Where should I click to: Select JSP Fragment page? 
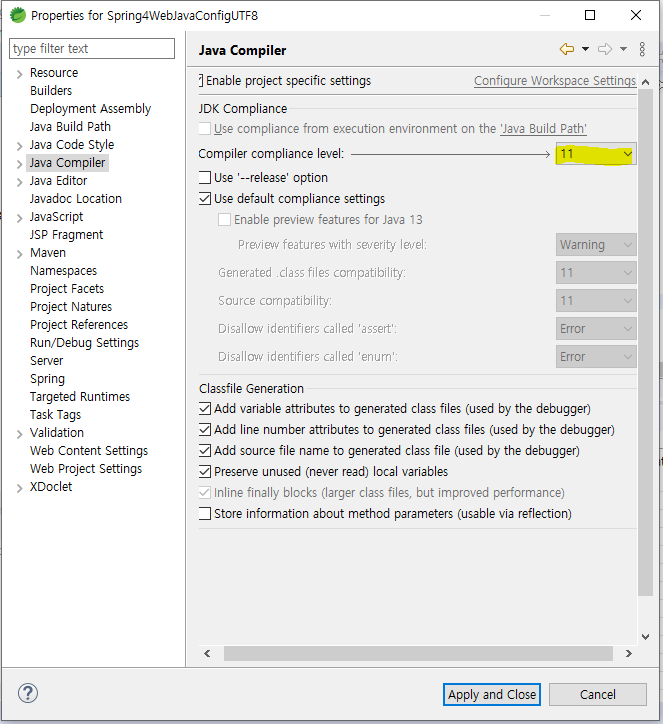[x=66, y=235]
